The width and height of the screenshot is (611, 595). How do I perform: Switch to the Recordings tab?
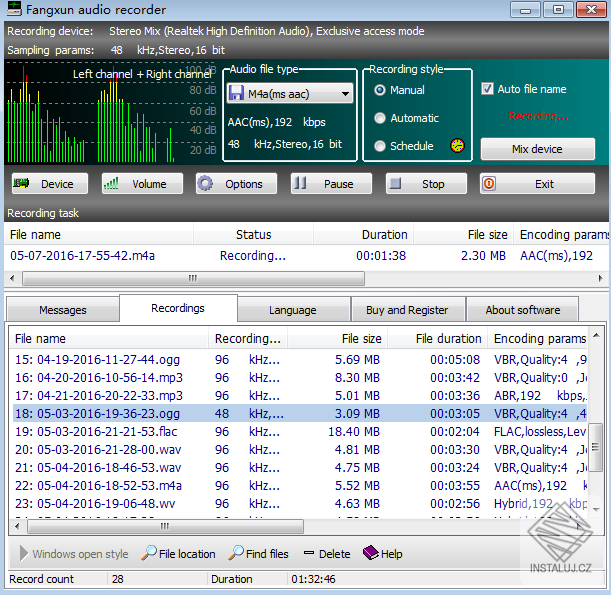pyautogui.click(x=178, y=308)
